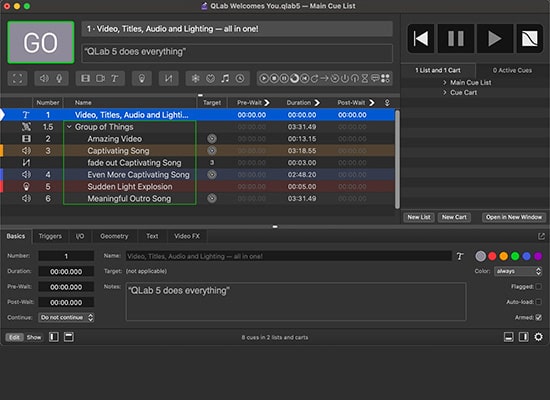This screenshot has height=400, width=550.
Task: Pick the purple cue color swatch
Action: click(538, 256)
